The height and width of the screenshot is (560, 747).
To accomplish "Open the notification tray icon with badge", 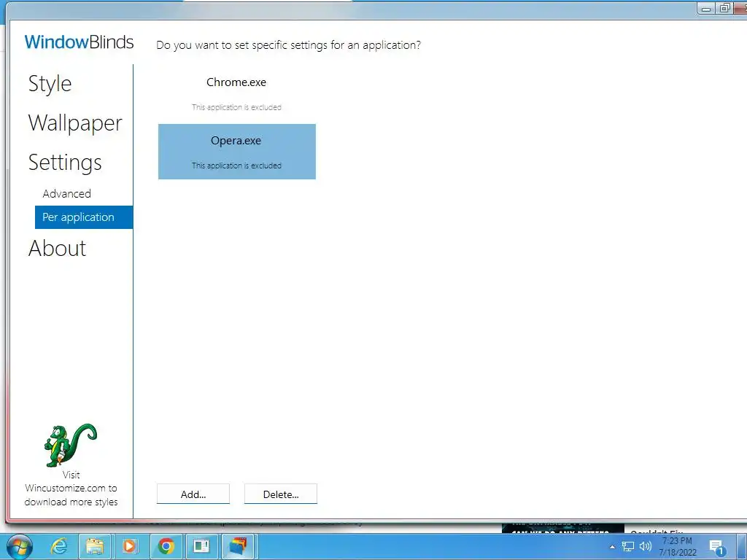I will click(x=716, y=547).
